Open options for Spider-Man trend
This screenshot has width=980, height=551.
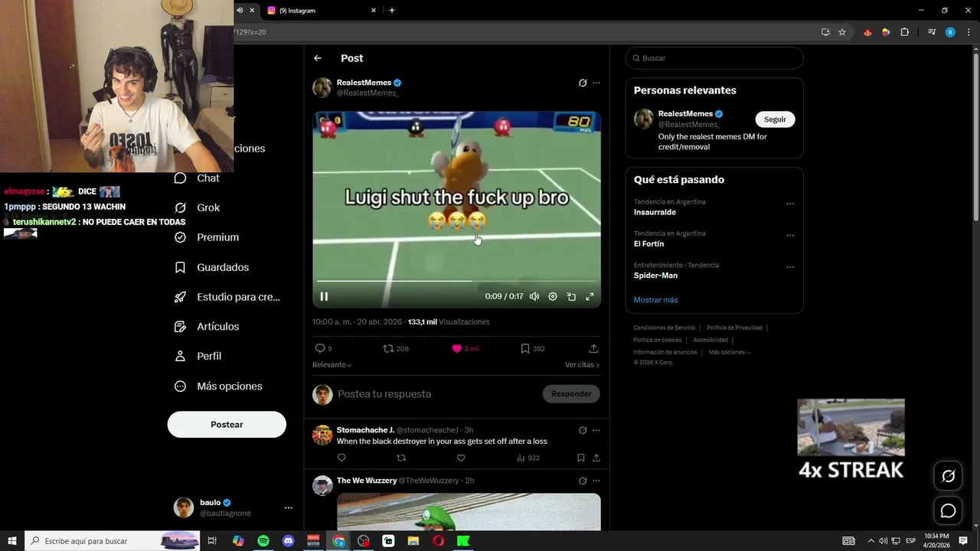[x=790, y=267]
